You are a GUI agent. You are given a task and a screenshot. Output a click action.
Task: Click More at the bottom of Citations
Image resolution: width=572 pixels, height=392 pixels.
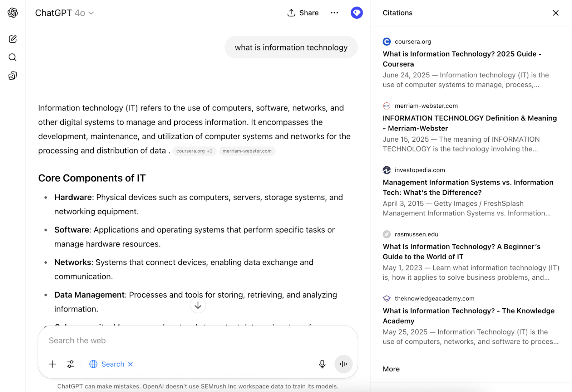[x=391, y=369]
